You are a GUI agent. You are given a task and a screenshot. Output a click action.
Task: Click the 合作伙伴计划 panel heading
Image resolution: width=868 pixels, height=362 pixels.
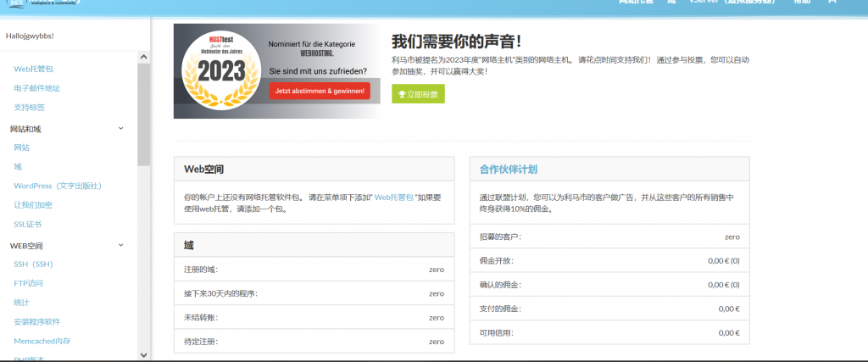[x=508, y=169]
